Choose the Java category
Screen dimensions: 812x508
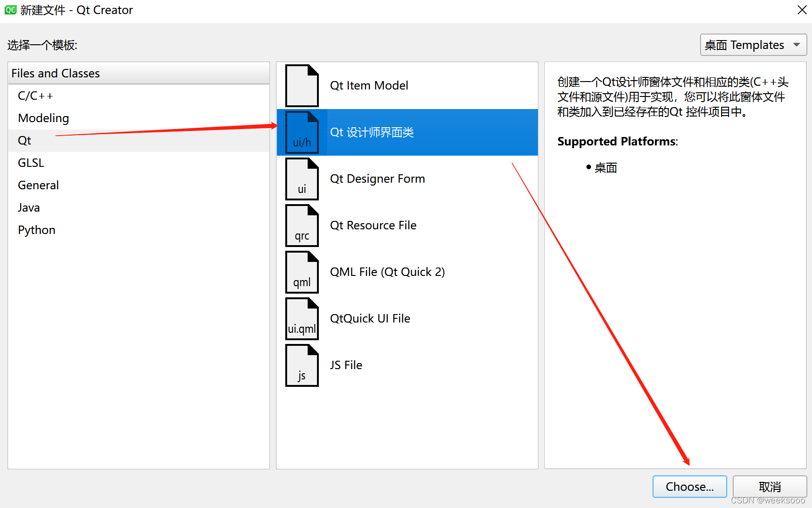[139, 208]
